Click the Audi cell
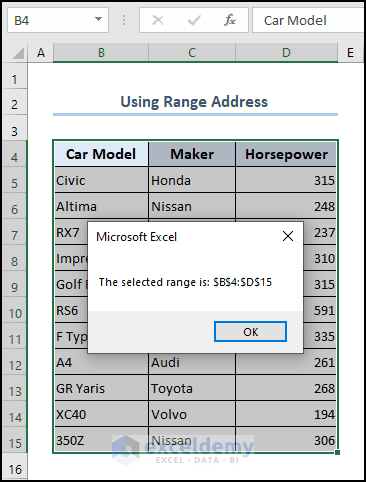Screen dimensions: 366x482 192,363
